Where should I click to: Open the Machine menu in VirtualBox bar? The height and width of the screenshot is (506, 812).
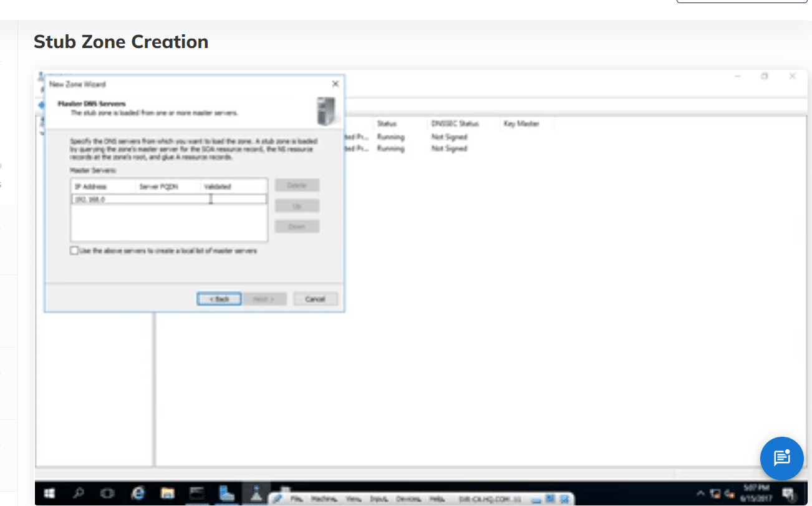click(323, 499)
